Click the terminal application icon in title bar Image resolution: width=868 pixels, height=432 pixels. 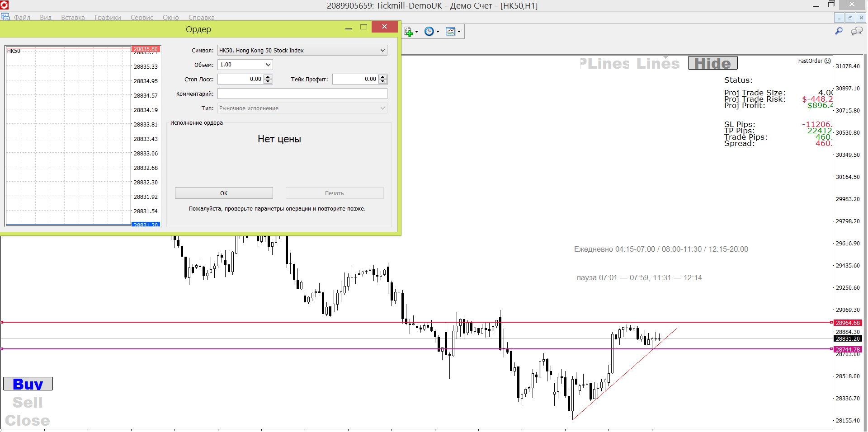(x=5, y=5)
